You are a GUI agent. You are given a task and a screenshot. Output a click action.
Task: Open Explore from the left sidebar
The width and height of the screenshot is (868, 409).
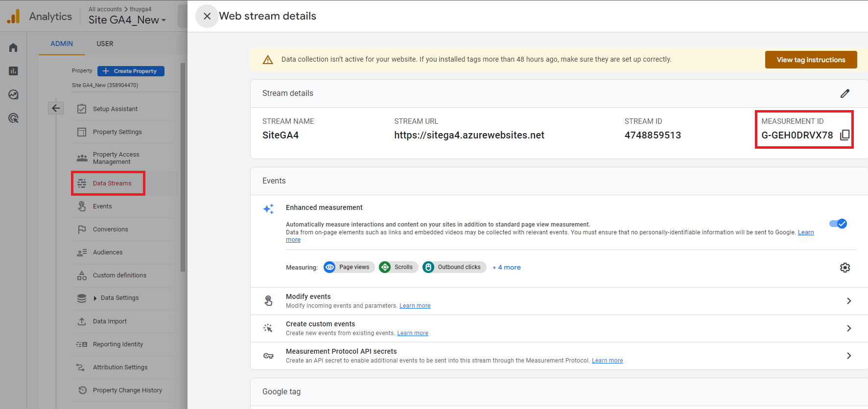coord(13,94)
